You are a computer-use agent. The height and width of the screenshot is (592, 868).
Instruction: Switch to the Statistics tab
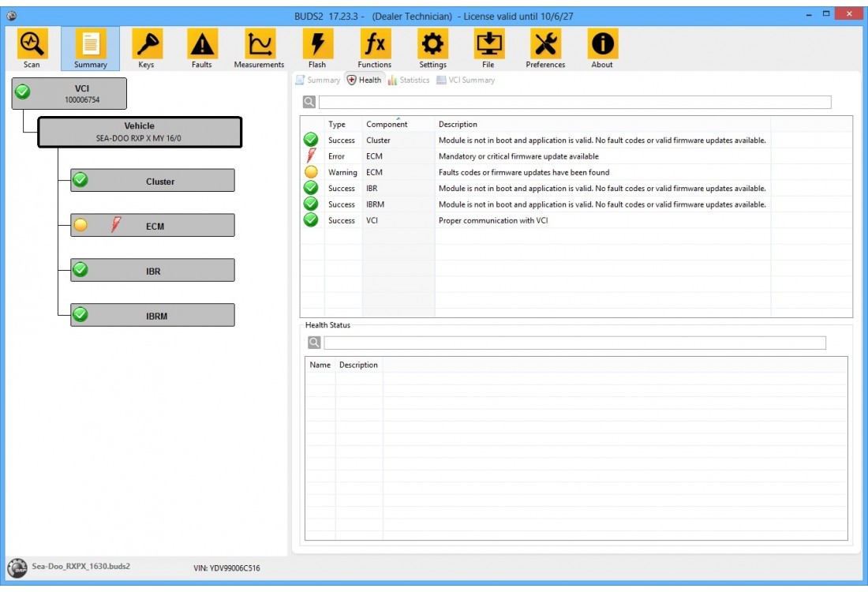point(409,80)
